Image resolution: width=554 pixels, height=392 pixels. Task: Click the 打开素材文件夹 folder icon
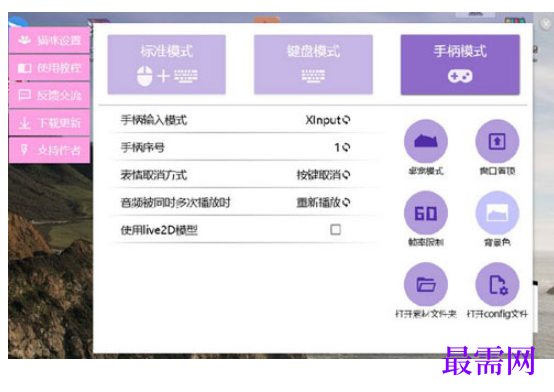click(x=426, y=284)
